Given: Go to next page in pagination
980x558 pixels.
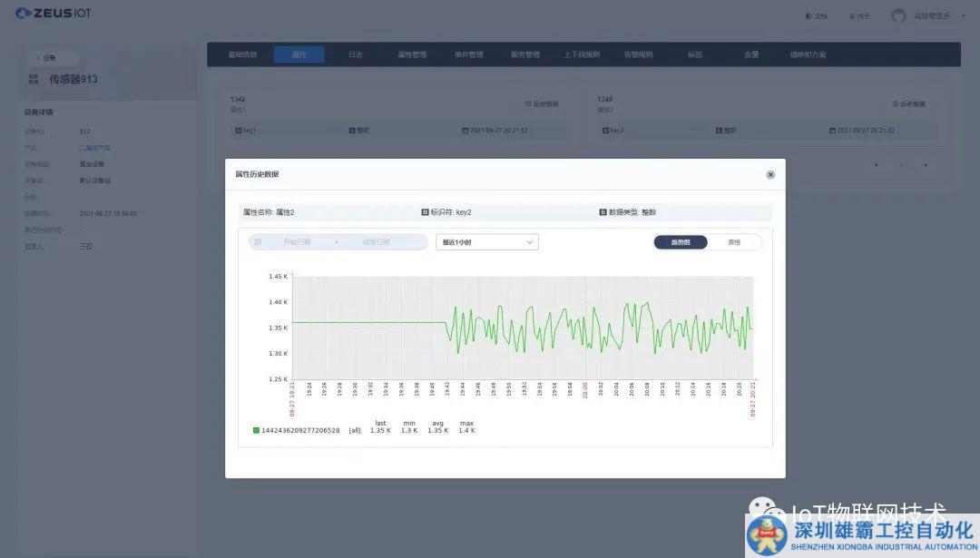Looking at the screenshot, I should click(926, 165).
